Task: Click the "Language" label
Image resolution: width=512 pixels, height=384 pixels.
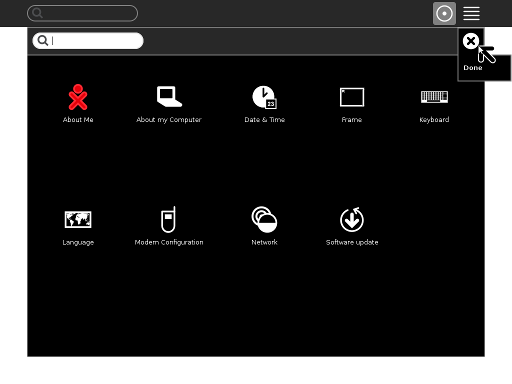Action: tap(78, 243)
